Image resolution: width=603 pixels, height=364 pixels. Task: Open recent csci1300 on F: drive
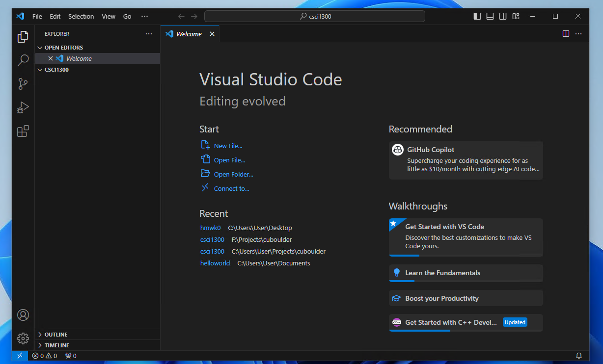point(212,240)
